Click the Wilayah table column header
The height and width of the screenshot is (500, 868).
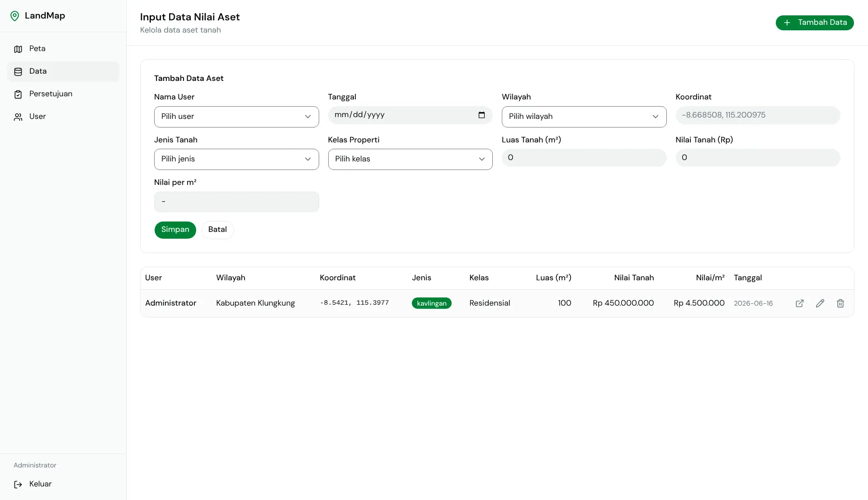point(231,278)
